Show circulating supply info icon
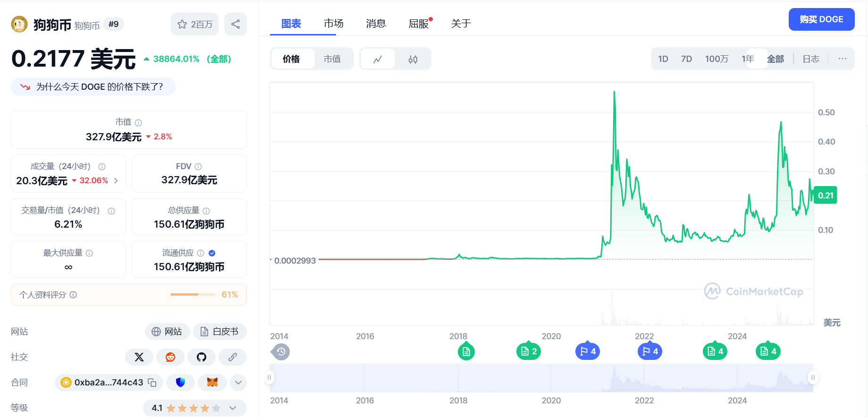This screenshot has height=418, width=868. click(201, 253)
